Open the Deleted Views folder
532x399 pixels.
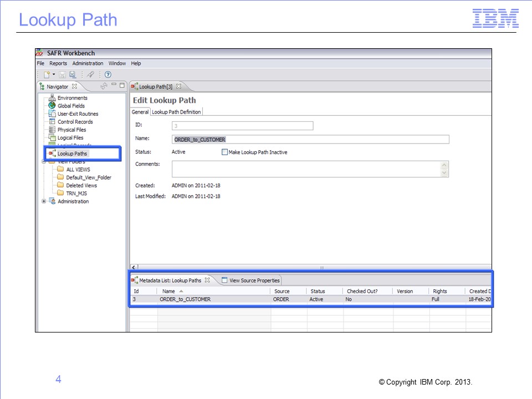[81, 186]
